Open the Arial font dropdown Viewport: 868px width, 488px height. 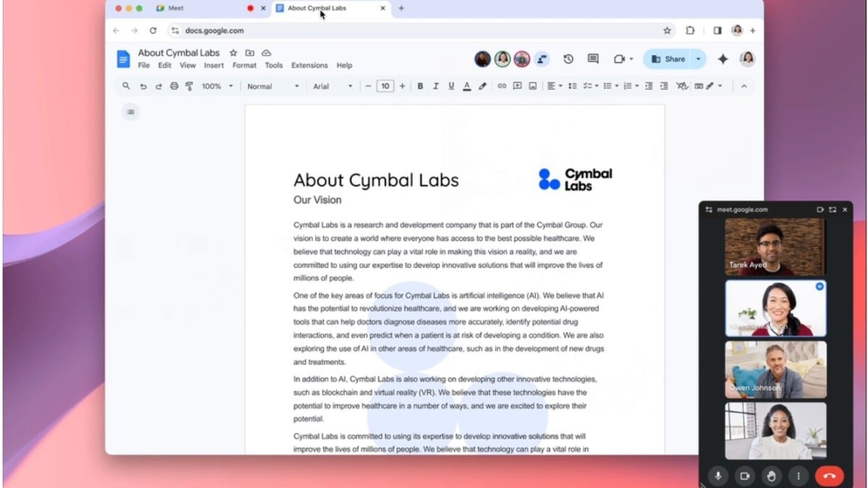tap(333, 86)
